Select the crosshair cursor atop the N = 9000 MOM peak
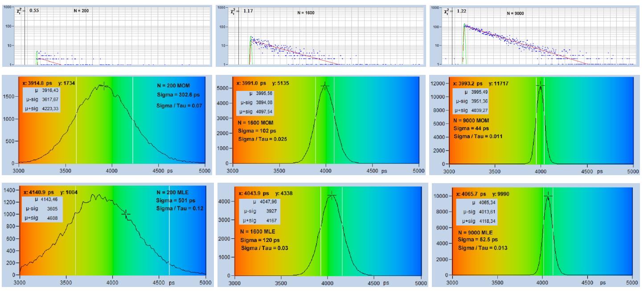This screenshot has width=644, height=291. [541, 85]
